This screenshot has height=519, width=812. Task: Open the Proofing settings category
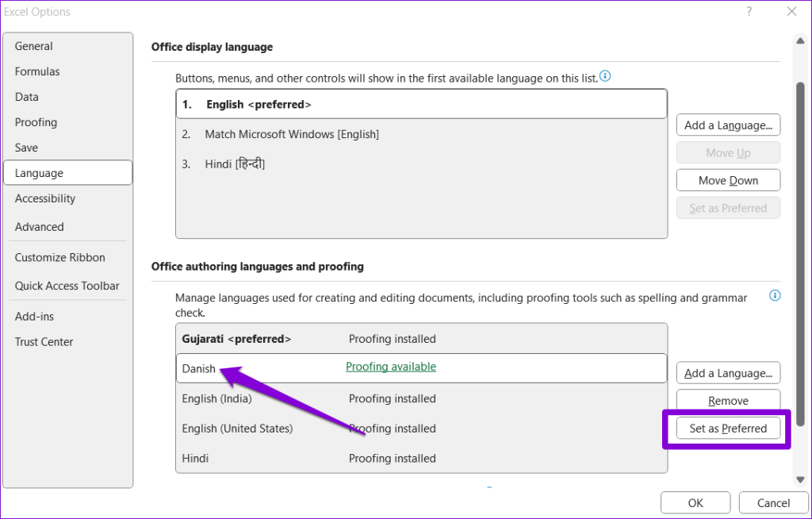pyautogui.click(x=36, y=122)
